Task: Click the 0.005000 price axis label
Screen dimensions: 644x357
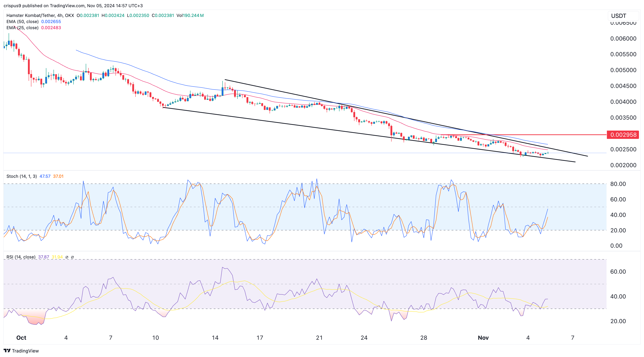Action: pyautogui.click(x=623, y=70)
